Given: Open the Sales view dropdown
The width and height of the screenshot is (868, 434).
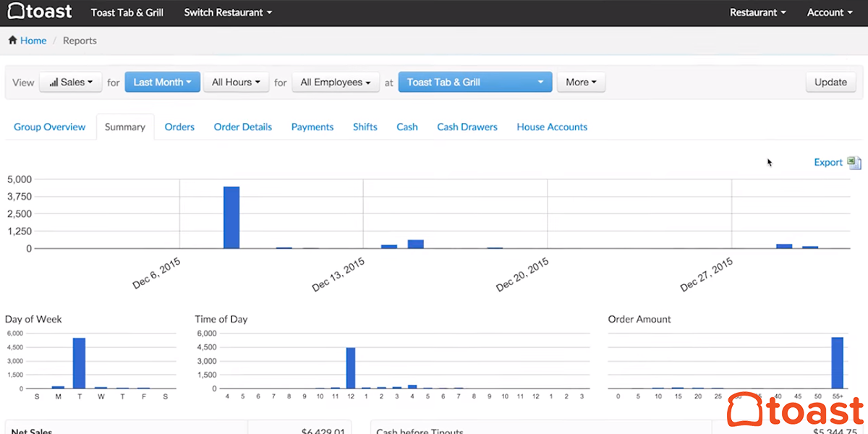Looking at the screenshot, I should [x=71, y=82].
